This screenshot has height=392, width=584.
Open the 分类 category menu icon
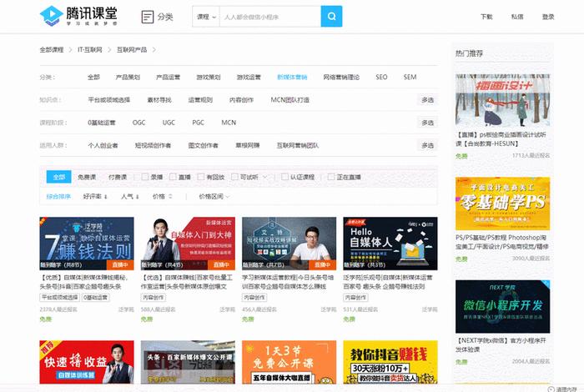pos(148,17)
